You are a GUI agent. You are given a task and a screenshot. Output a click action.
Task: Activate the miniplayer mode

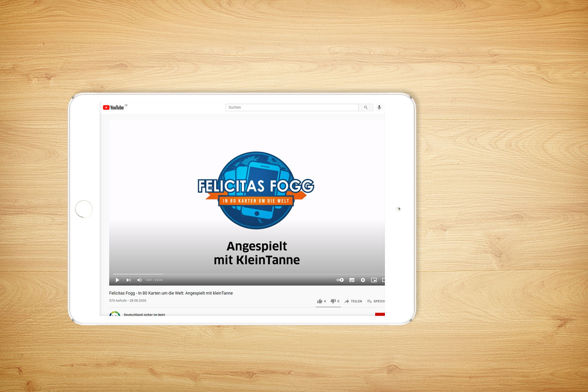click(374, 280)
